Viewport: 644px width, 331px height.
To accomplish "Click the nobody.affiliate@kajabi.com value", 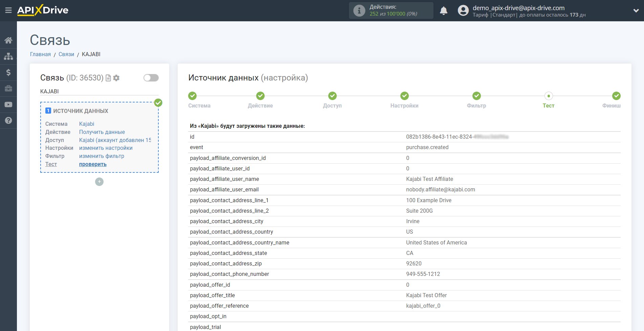I will (441, 190).
